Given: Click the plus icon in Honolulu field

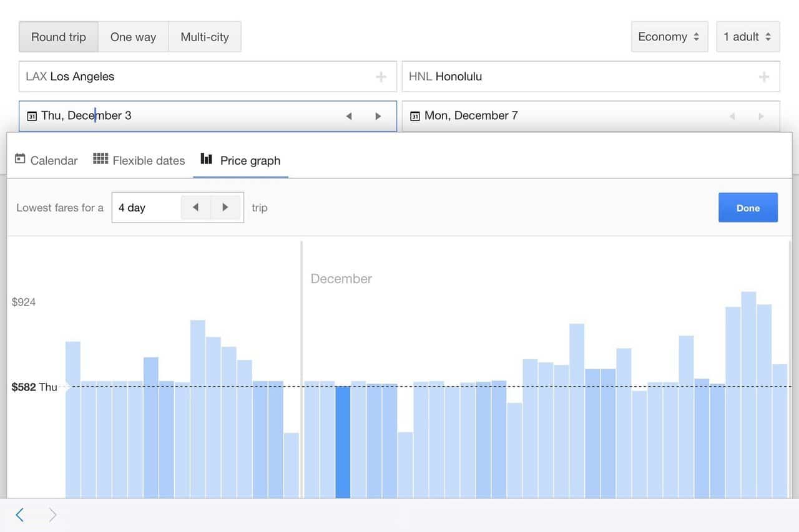Looking at the screenshot, I should point(763,77).
